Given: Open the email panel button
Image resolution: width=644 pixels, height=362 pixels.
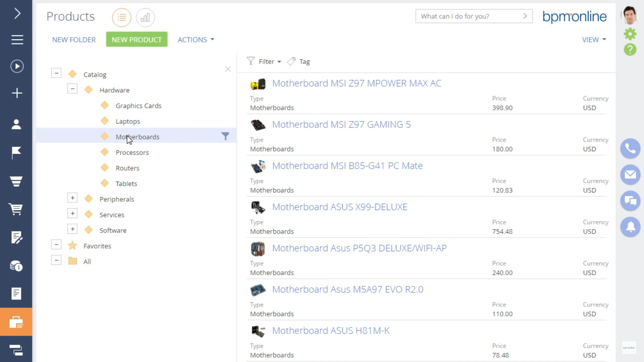Looking at the screenshot, I should click(x=630, y=175).
